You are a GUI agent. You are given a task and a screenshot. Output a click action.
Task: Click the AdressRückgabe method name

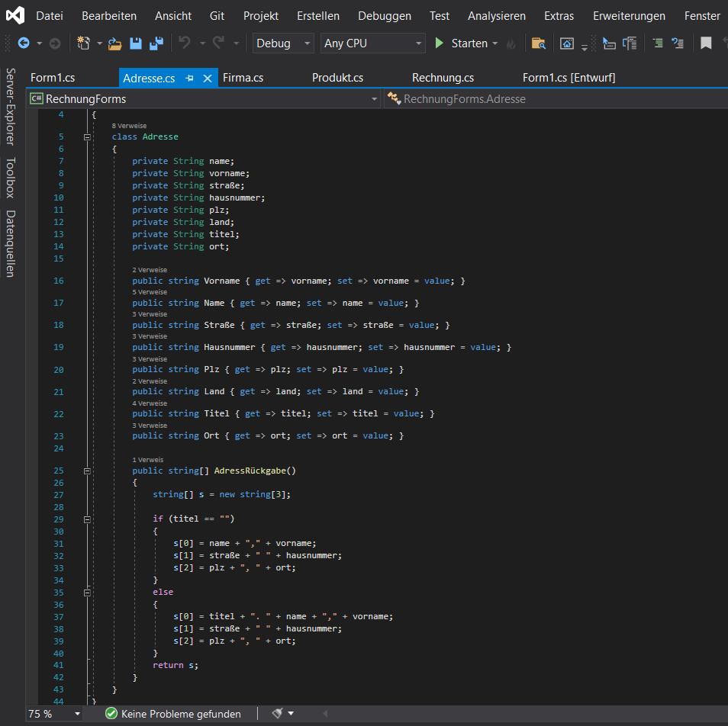click(x=250, y=471)
